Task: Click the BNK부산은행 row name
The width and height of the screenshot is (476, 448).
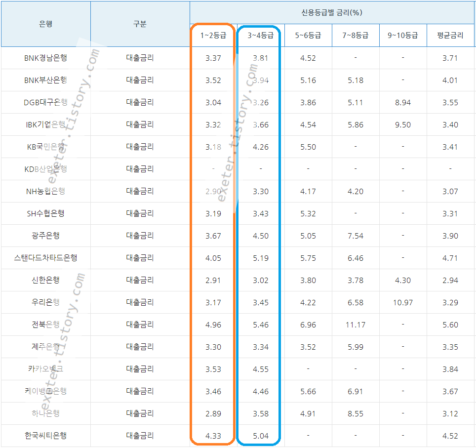Action: pyautogui.click(x=45, y=80)
